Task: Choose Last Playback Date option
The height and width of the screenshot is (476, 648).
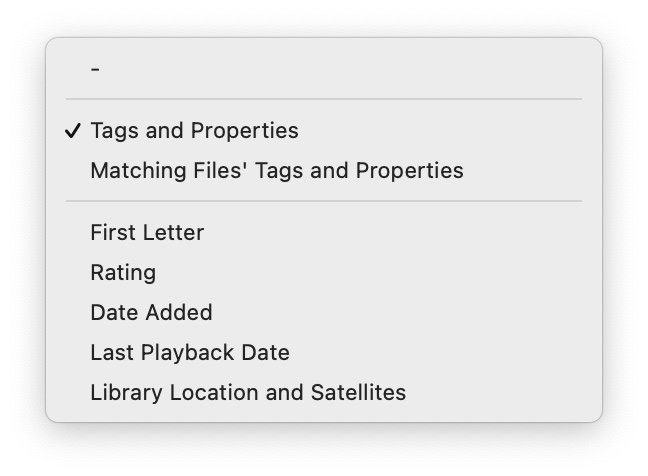Action: click(x=189, y=353)
